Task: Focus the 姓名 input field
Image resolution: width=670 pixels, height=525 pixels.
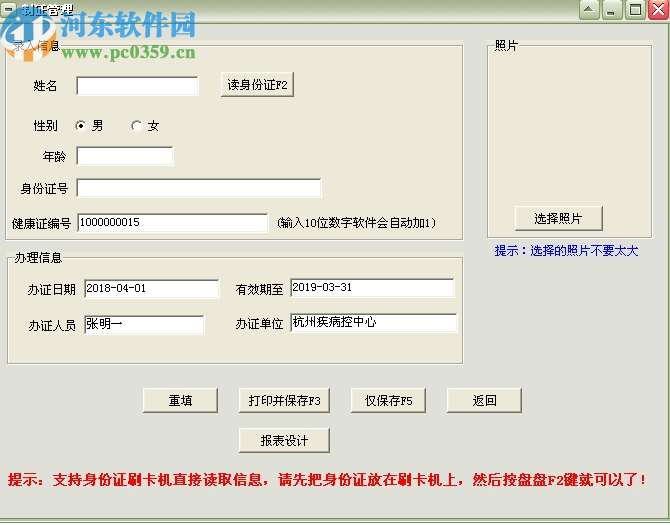Action: pos(137,86)
